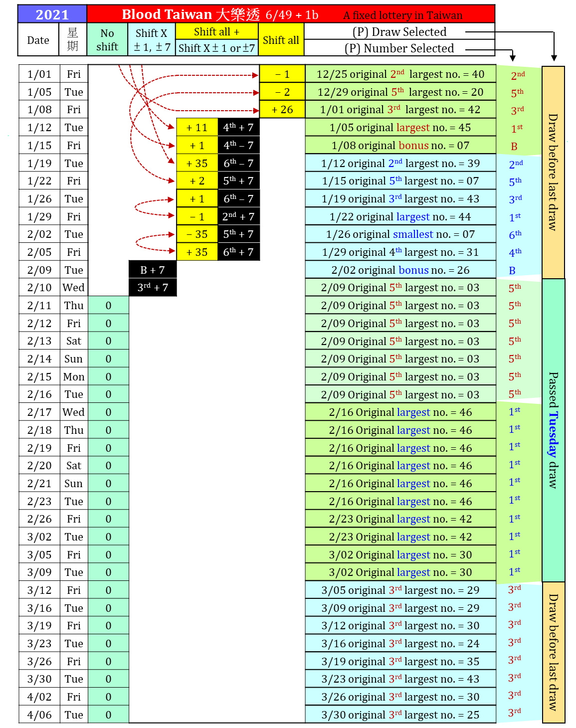Screen dimensions: 576x728
Task: Click '3/16 original 3rd largest no. = 24'
Action: tap(400, 643)
